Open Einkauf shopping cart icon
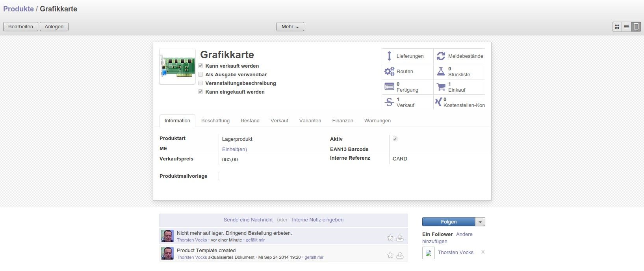This screenshot has width=644, height=271. 441,87
